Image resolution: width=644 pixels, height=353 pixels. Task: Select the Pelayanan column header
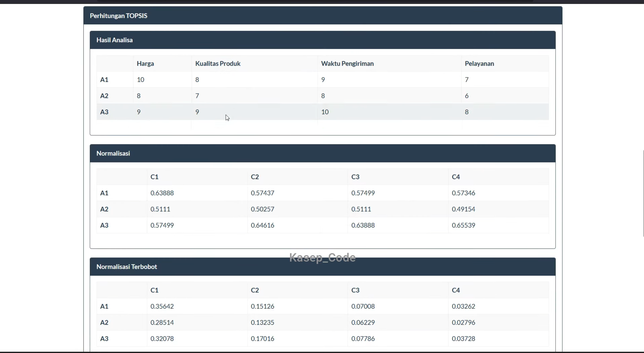click(479, 63)
